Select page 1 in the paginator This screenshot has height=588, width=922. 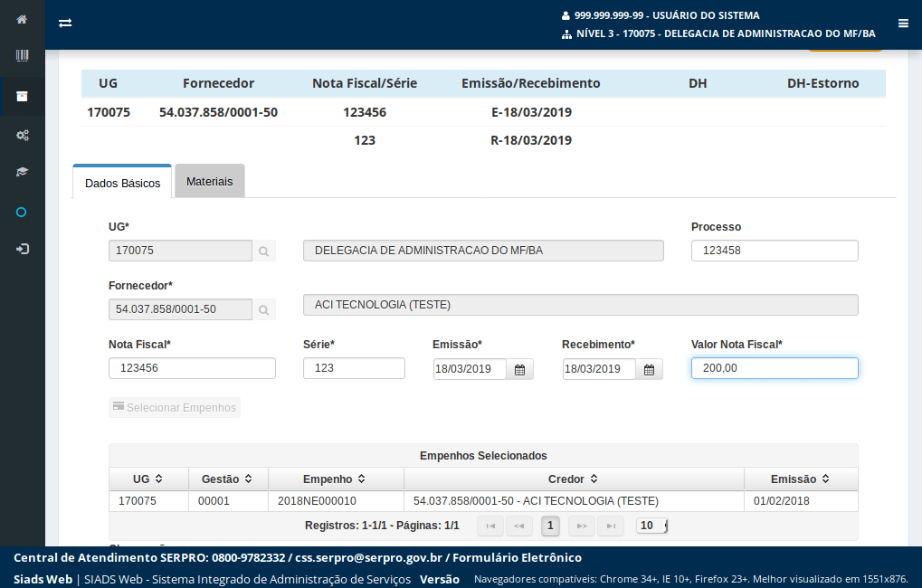click(x=550, y=526)
